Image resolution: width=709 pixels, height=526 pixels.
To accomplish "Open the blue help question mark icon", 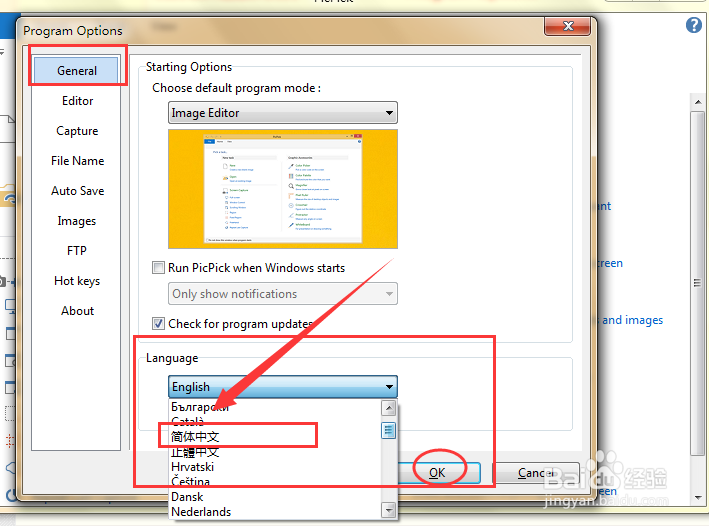I will [694, 25].
